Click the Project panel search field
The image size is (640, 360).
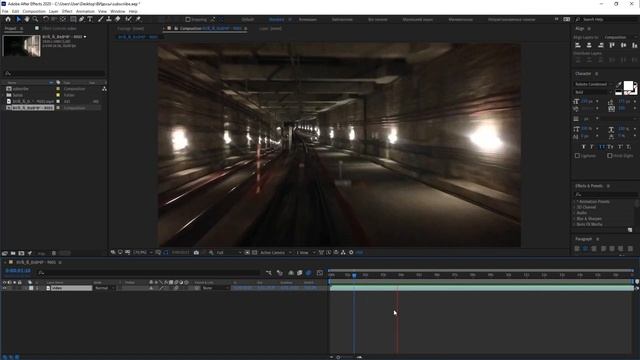click(54, 73)
